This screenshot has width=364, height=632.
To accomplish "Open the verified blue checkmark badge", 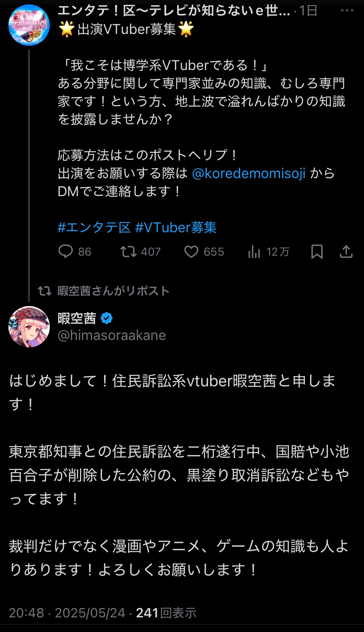I will [x=107, y=318].
